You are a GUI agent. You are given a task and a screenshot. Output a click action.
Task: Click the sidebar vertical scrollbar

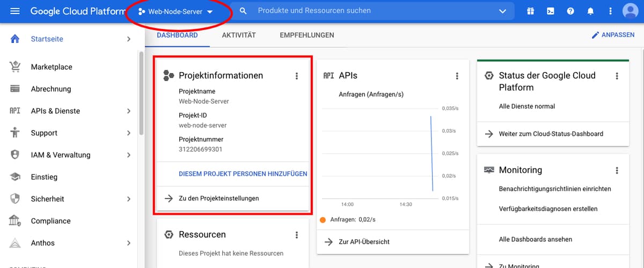point(142,94)
